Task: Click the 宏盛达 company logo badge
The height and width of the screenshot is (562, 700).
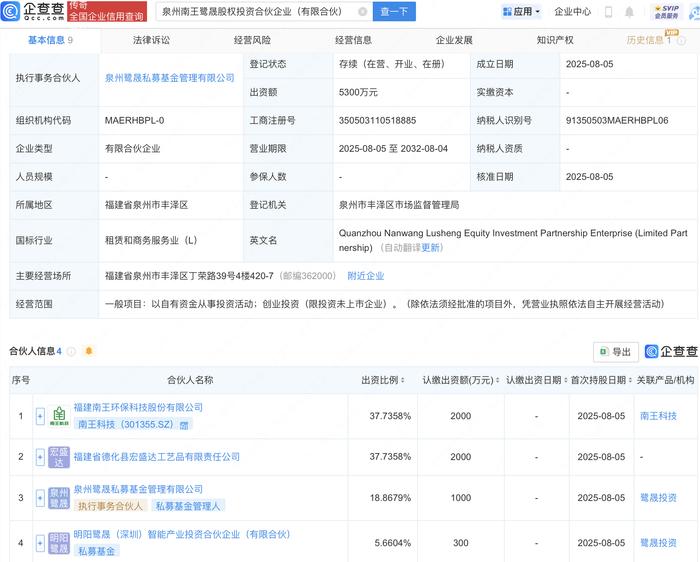Action: point(59,457)
